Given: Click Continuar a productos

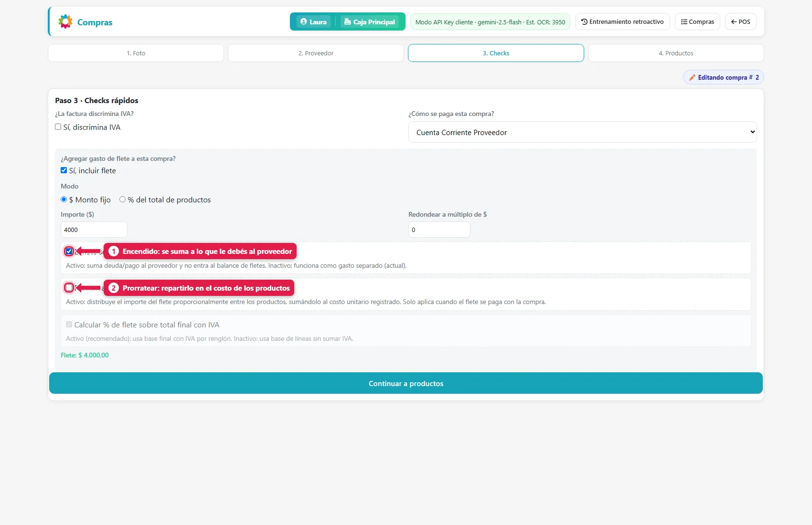Looking at the screenshot, I should click(x=406, y=383).
